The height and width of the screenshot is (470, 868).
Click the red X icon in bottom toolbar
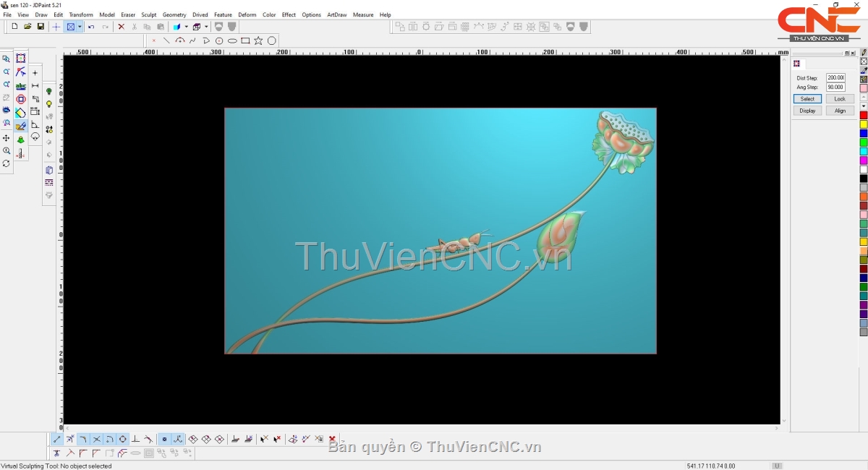point(332,439)
